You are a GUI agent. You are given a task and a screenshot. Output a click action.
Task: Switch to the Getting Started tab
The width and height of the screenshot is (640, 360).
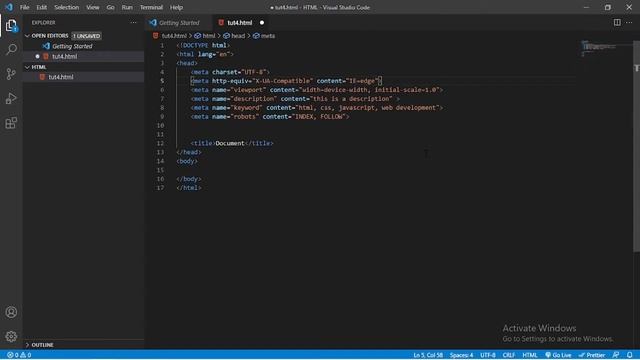[179, 22]
